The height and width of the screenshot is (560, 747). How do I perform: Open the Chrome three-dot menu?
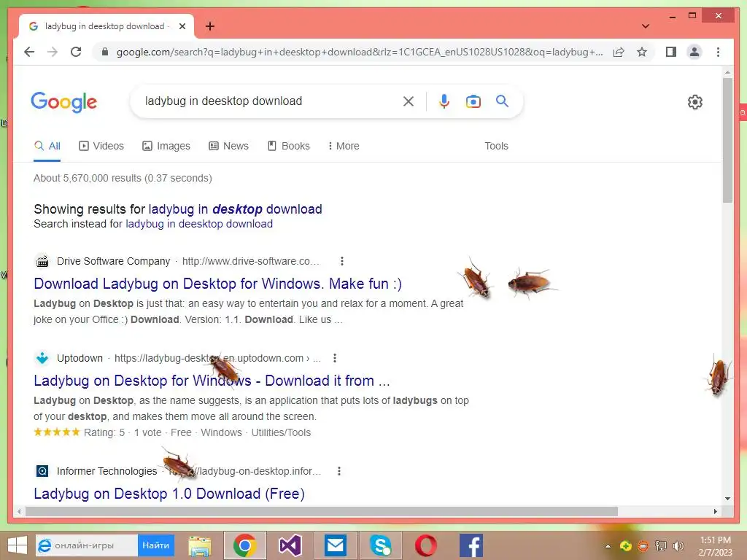718,52
